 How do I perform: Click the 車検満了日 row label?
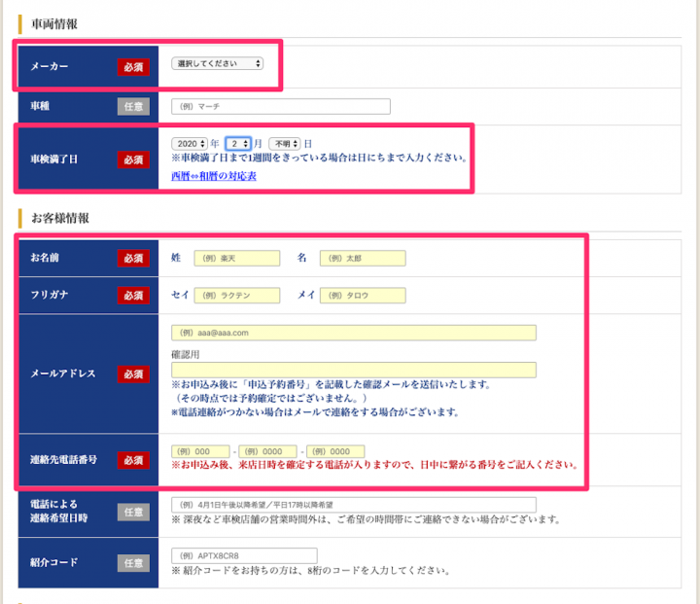tap(54, 160)
